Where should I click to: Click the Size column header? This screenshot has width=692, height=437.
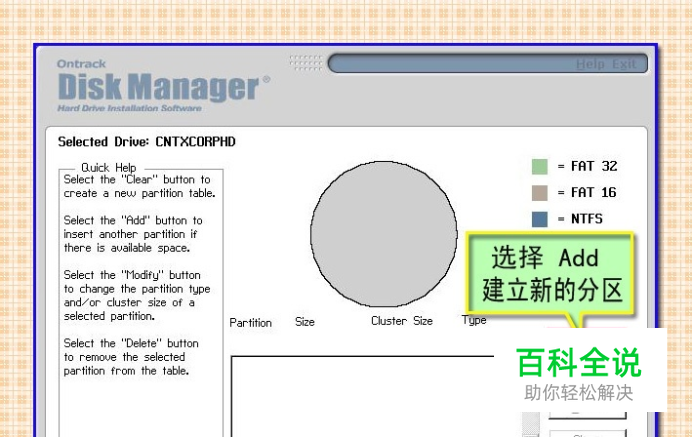pyautogui.click(x=305, y=321)
